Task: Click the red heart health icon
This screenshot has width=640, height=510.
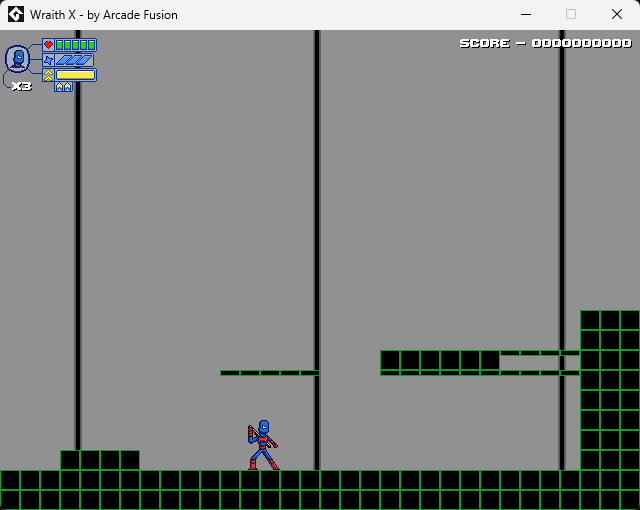Action: (48, 45)
